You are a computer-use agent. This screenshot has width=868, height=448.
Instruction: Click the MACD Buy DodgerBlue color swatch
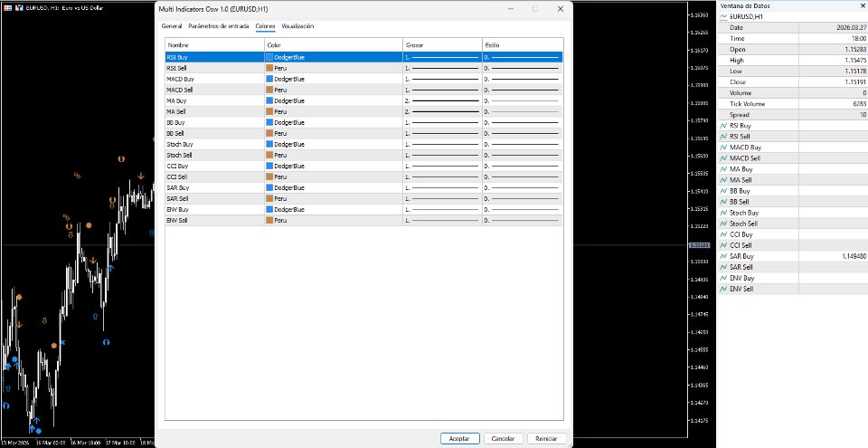click(269, 79)
